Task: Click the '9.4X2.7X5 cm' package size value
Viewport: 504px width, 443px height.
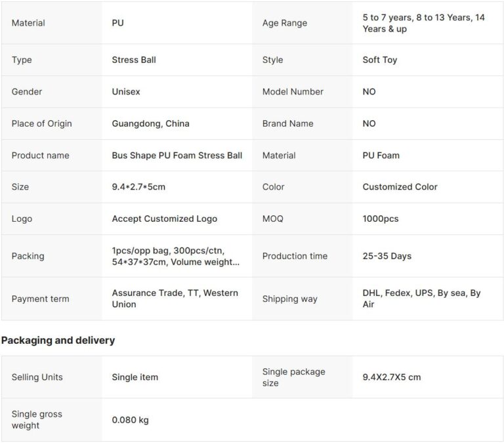Action: pos(391,377)
